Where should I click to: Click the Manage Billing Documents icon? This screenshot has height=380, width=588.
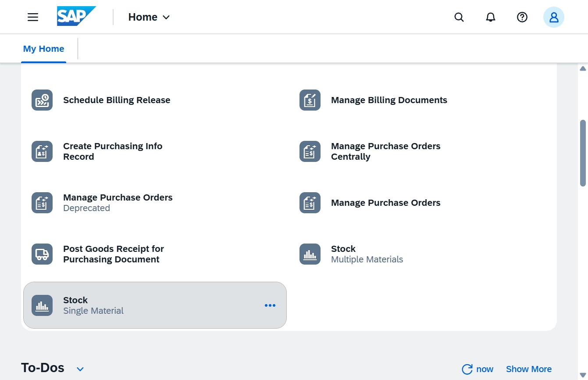coord(310,100)
